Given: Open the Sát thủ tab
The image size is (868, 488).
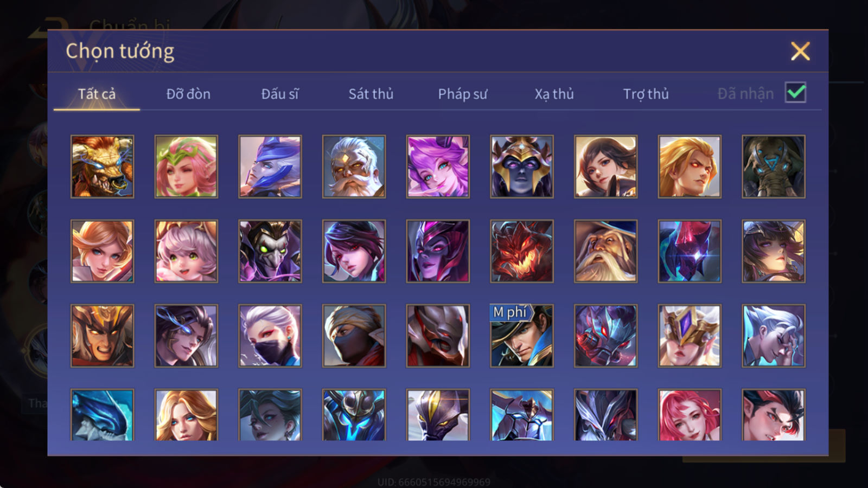Looking at the screenshot, I should coord(371,94).
